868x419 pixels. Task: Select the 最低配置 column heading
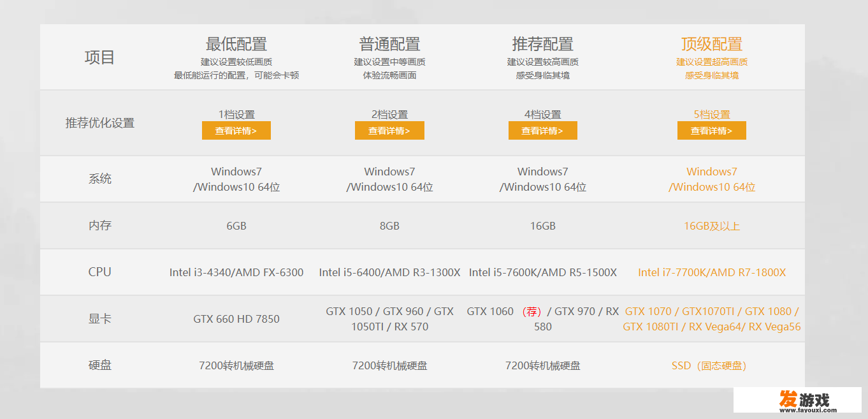coord(236,44)
